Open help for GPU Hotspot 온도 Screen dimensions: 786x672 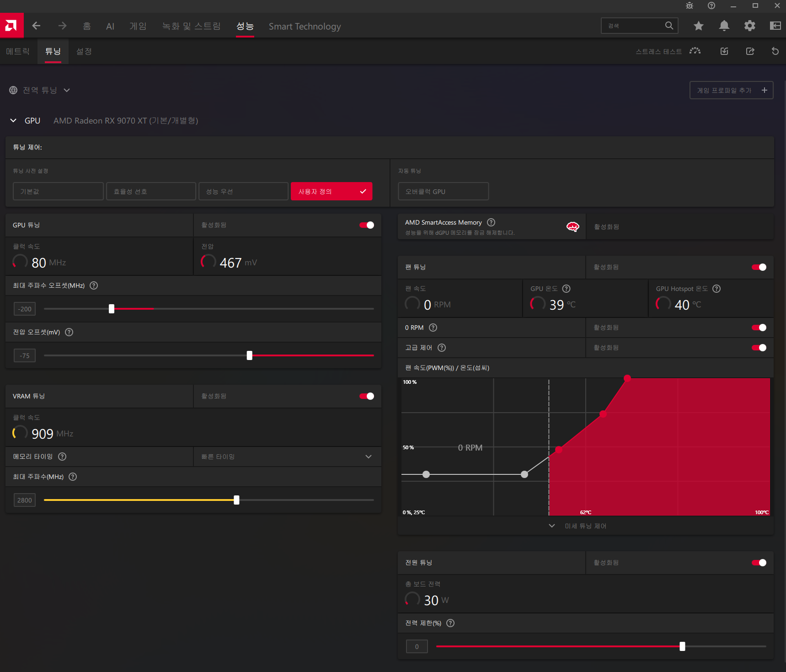[x=716, y=289]
